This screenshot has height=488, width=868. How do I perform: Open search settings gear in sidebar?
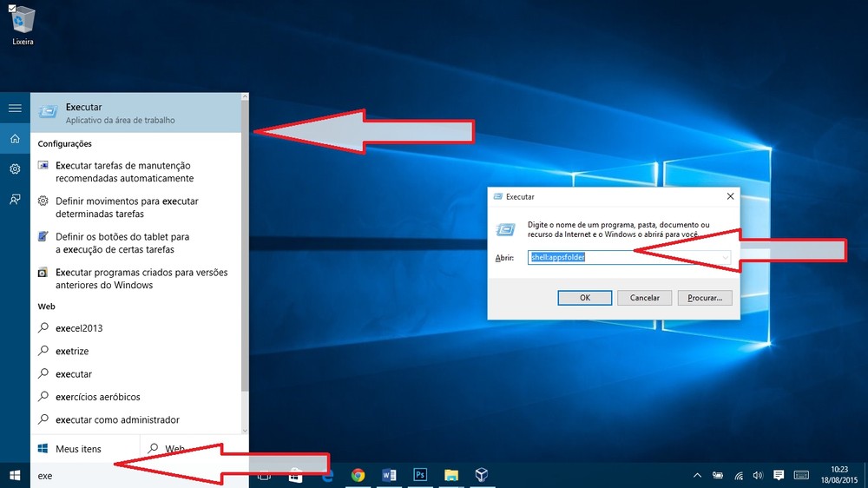(15, 168)
